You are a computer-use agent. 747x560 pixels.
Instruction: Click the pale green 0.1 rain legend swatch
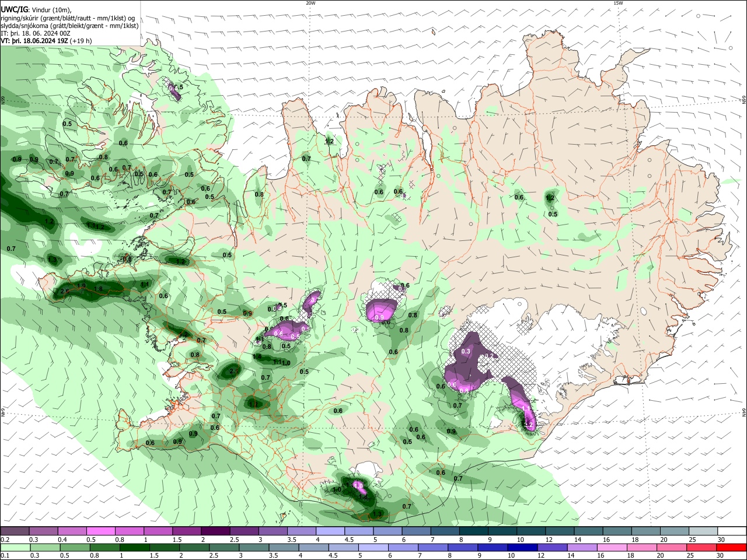coord(15,547)
